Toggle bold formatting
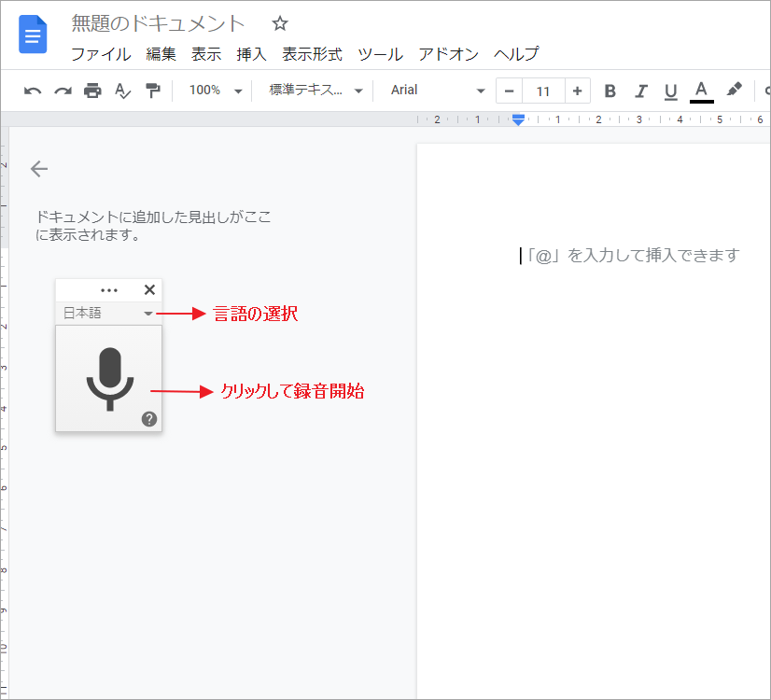771x700 pixels. pyautogui.click(x=610, y=91)
